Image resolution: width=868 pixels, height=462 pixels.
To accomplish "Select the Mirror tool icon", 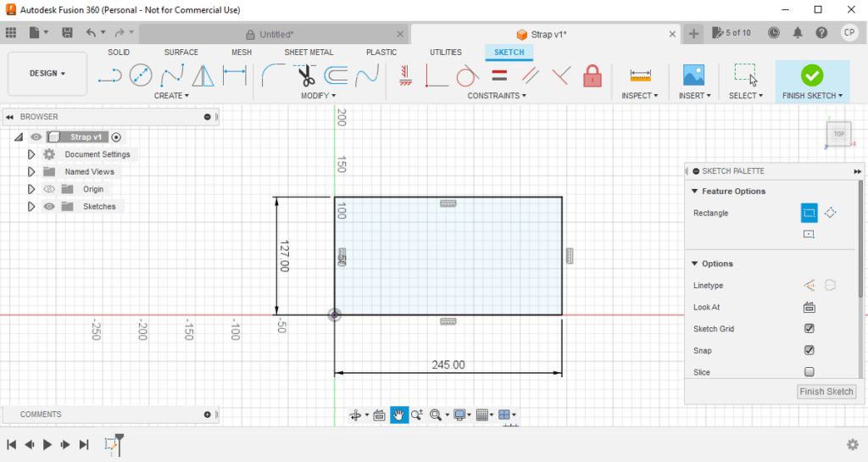I will point(203,76).
